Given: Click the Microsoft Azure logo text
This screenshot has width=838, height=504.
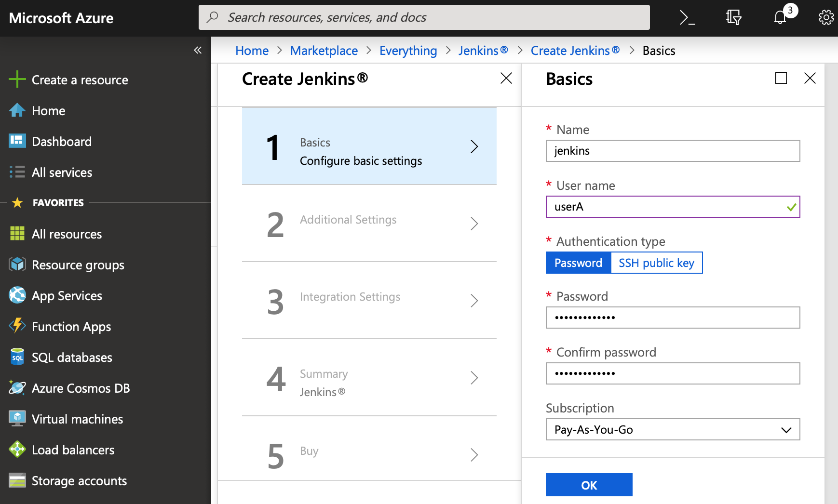Looking at the screenshot, I should coord(61,18).
